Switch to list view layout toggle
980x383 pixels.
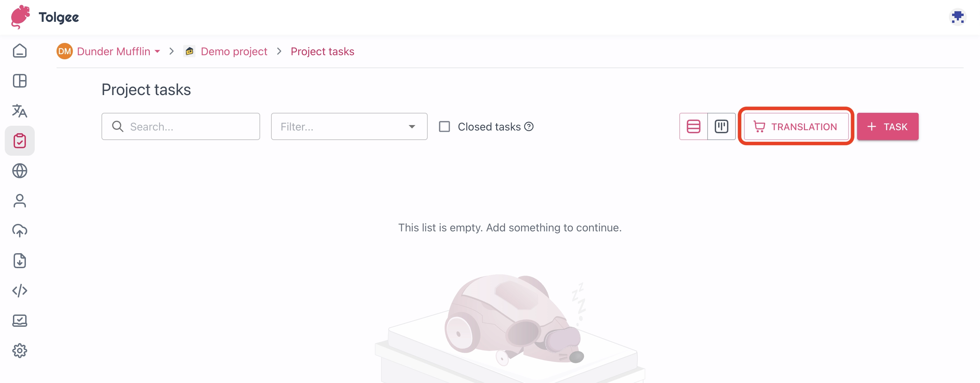point(693,126)
